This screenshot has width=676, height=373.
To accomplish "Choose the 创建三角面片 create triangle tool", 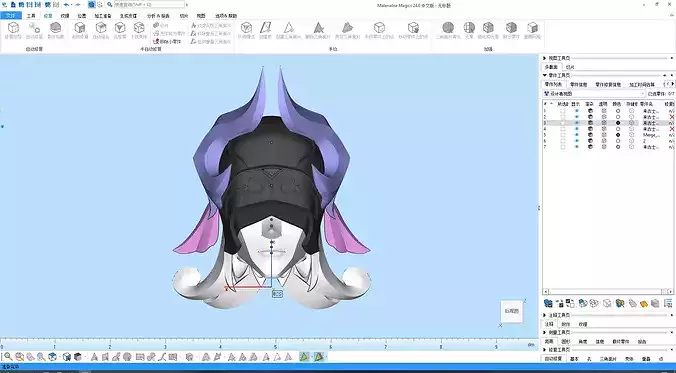I will point(289,31).
